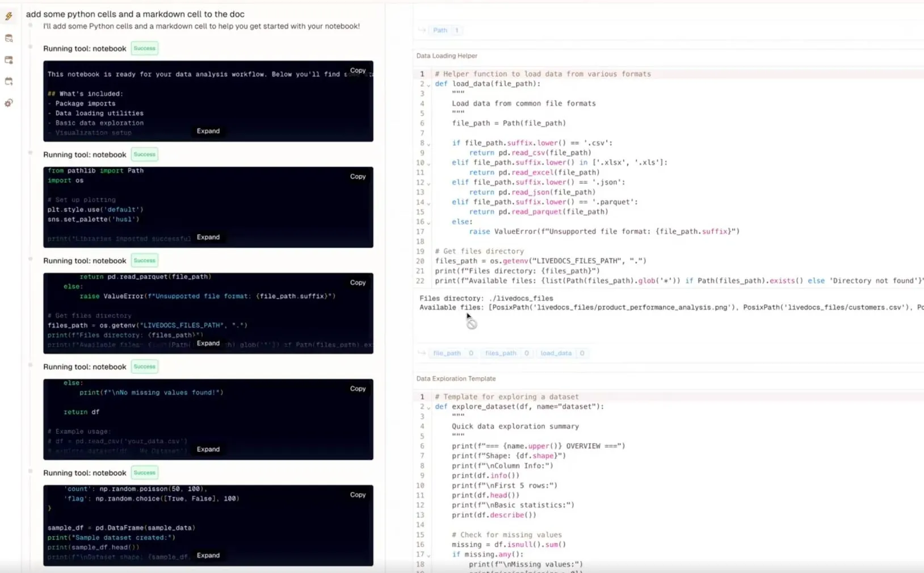Expand the read_parquet code block

tap(208, 343)
